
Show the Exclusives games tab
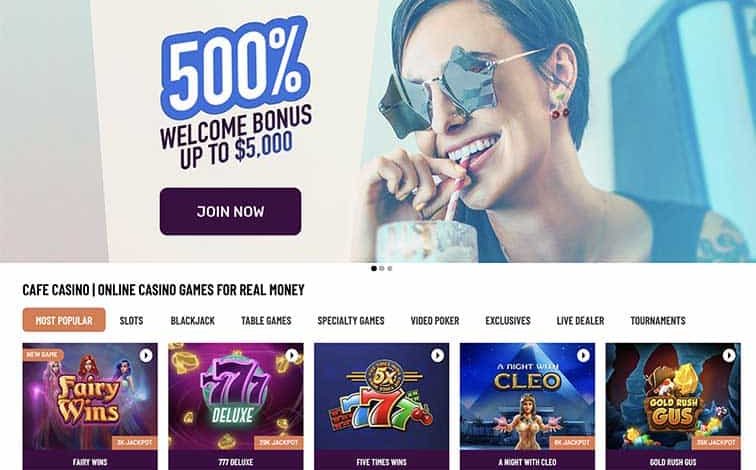[508, 321]
